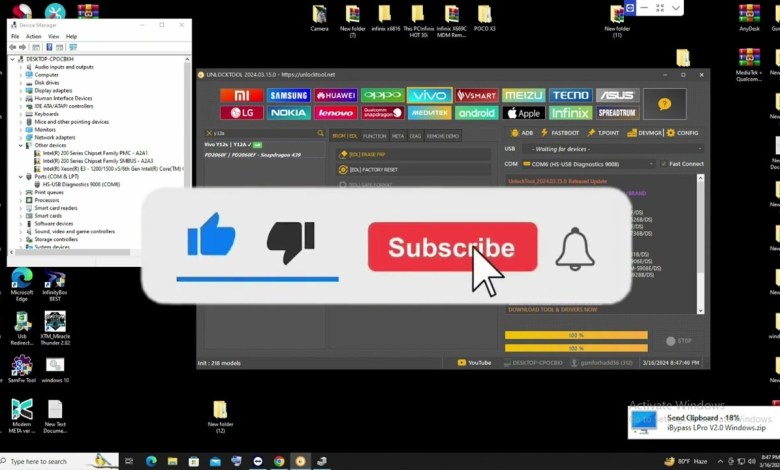Image resolution: width=780 pixels, height=470 pixels.
Task: Open CONFIG settings in UnlockTool
Action: click(682, 133)
